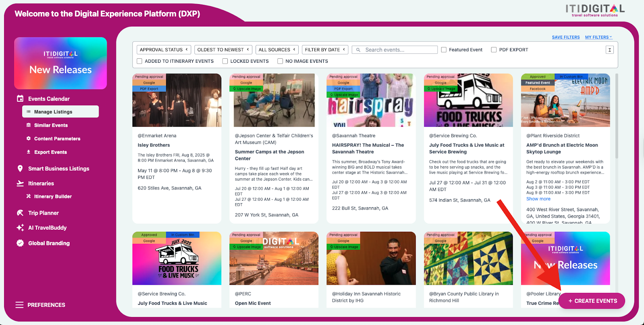
Task: Click Upscale Image tag on Hairspray card
Action: pos(343,95)
